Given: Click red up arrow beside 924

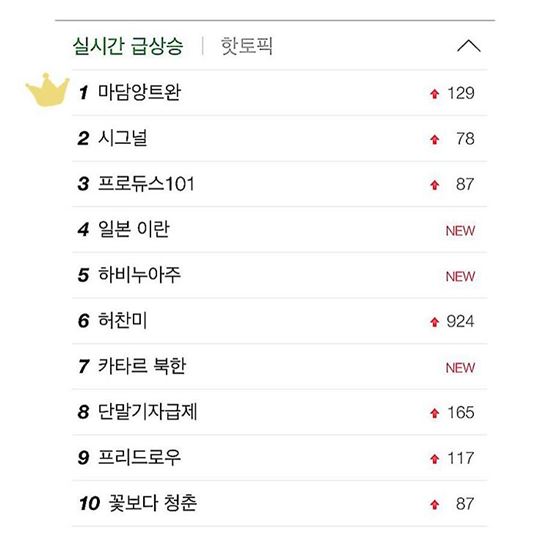Looking at the screenshot, I should coord(435,322).
